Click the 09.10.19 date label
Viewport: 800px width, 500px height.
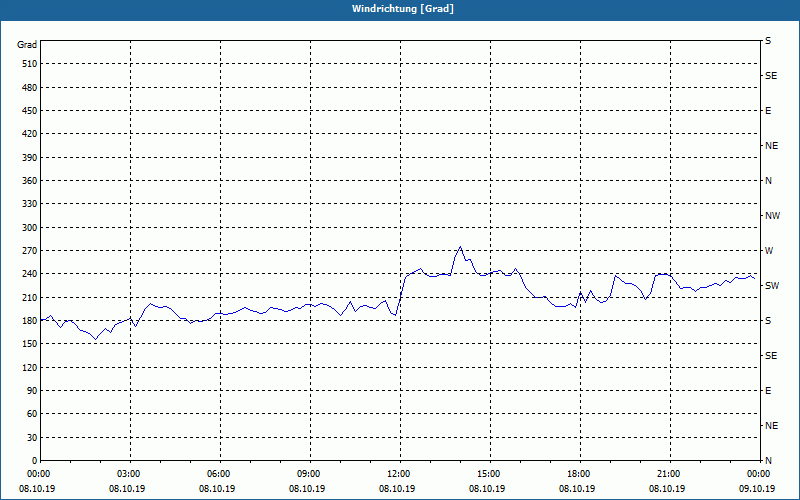pos(757,489)
